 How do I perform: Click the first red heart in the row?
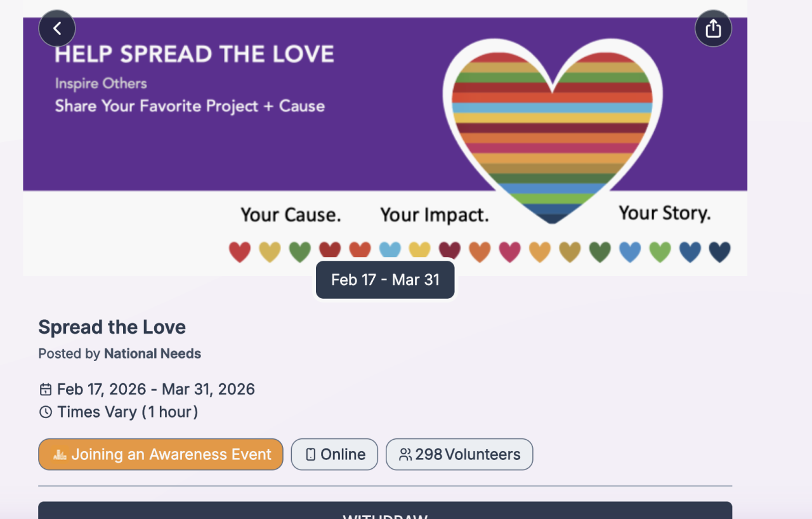[x=240, y=252]
